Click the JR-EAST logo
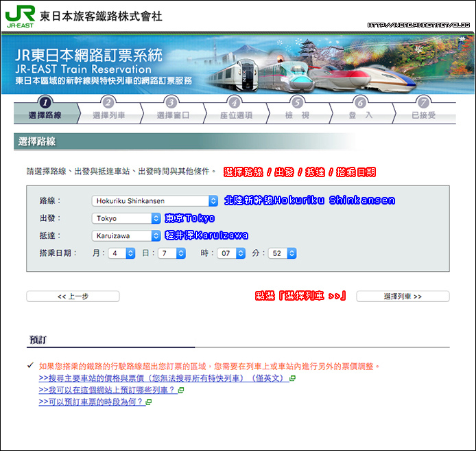This screenshot has height=451, width=476. [20, 16]
